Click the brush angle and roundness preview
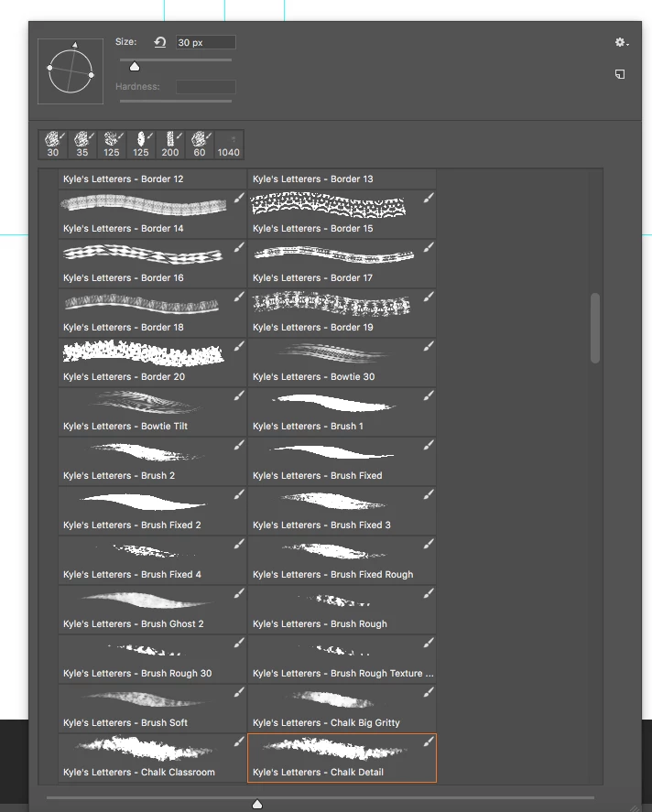Image resolution: width=652 pixels, height=812 pixels. 71,71
